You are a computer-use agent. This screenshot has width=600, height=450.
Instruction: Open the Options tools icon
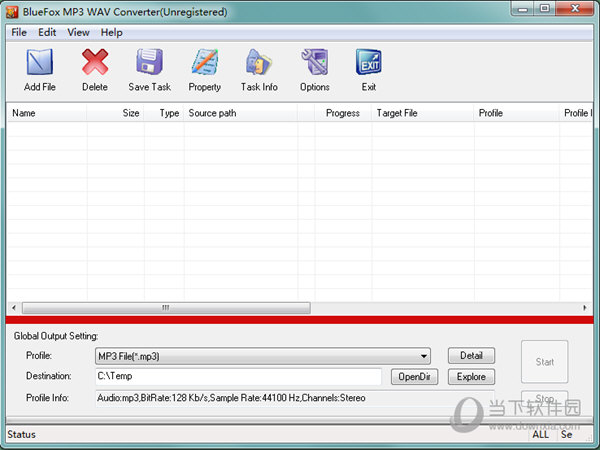click(x=315, y=62)
